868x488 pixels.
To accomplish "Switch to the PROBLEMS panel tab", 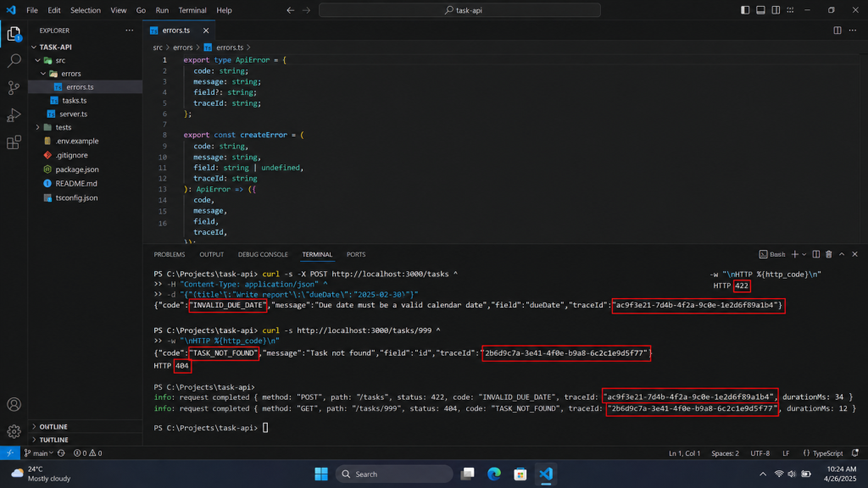I will 170,254.
